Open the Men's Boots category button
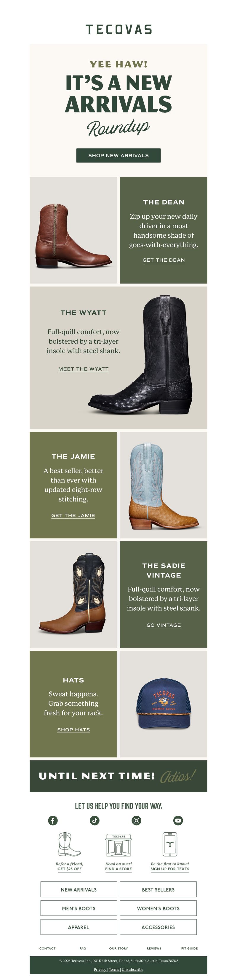This screenshot has height=980, width=237. coord(79,908)
